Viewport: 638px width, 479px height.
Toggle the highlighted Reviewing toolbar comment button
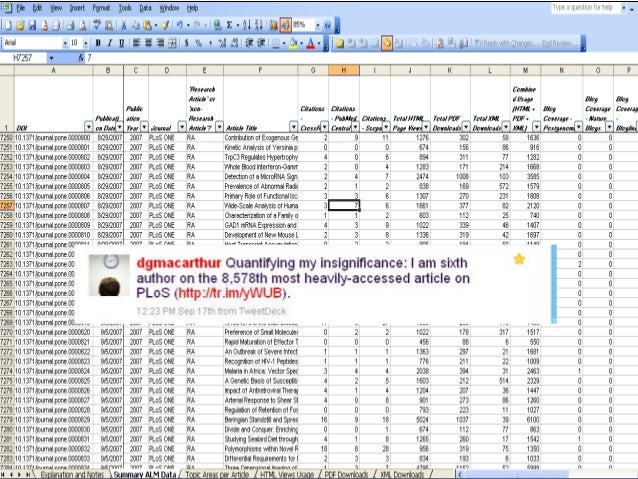click(387, 43)
